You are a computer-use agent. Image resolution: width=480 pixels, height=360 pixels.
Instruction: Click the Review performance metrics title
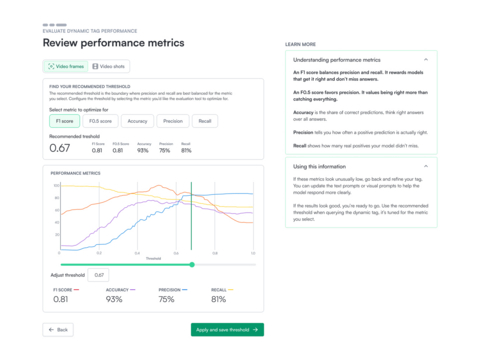pyautogui.click(x=113, y=43)
